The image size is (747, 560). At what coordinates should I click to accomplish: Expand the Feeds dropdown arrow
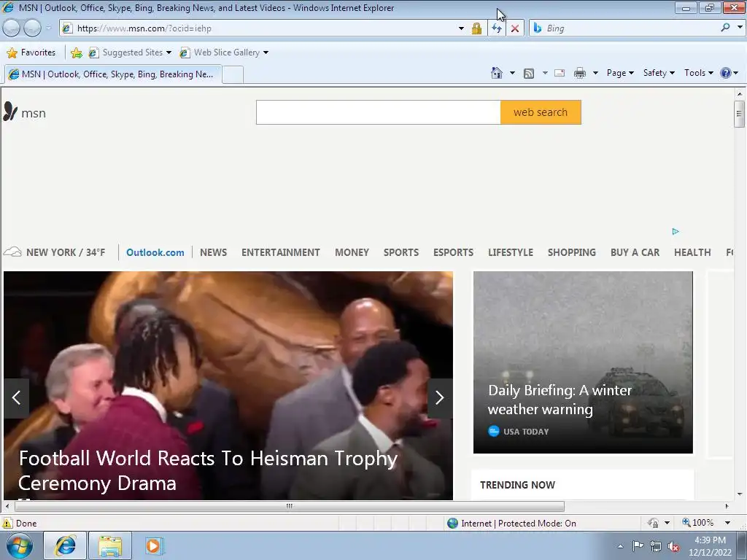coord(544,73)
